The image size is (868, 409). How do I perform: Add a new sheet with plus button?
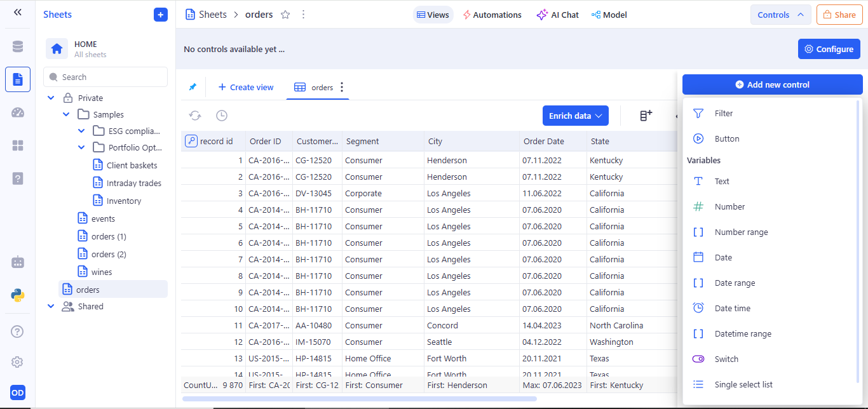pyautogui.click(x=161, y=15)
